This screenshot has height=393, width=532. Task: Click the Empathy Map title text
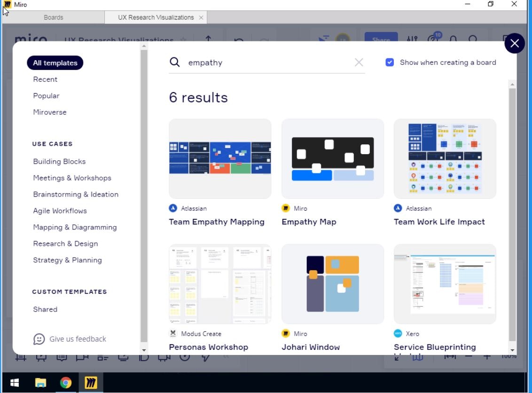[x=309, y=221]
